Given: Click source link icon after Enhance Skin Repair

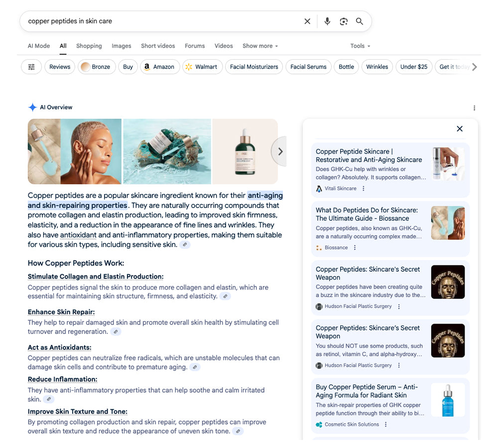Looking at the screenshot, I should (116, 332).
